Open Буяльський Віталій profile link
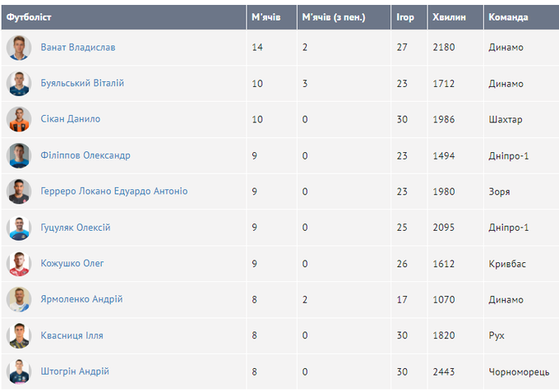559x392 pixels. (82, 84)
